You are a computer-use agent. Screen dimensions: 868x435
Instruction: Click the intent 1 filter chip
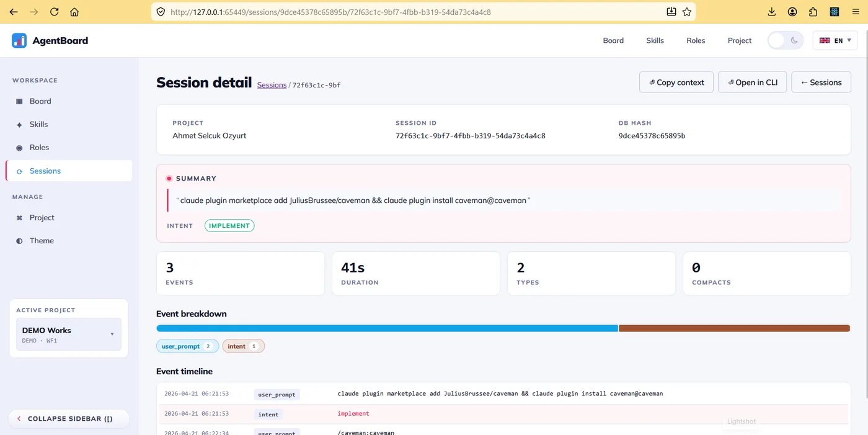(244, 346)
